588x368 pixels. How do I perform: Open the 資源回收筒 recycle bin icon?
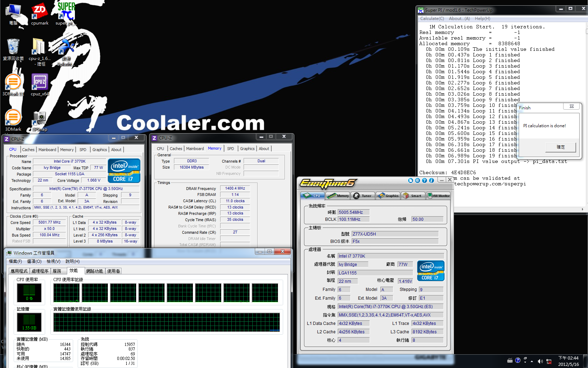(x=13, y=50)
